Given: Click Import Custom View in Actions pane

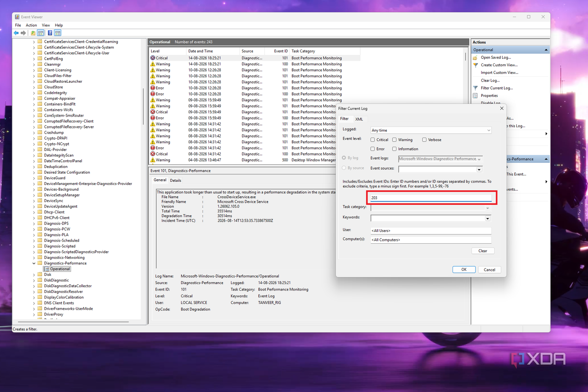Looking at the screenshot, I should point(499,73).
